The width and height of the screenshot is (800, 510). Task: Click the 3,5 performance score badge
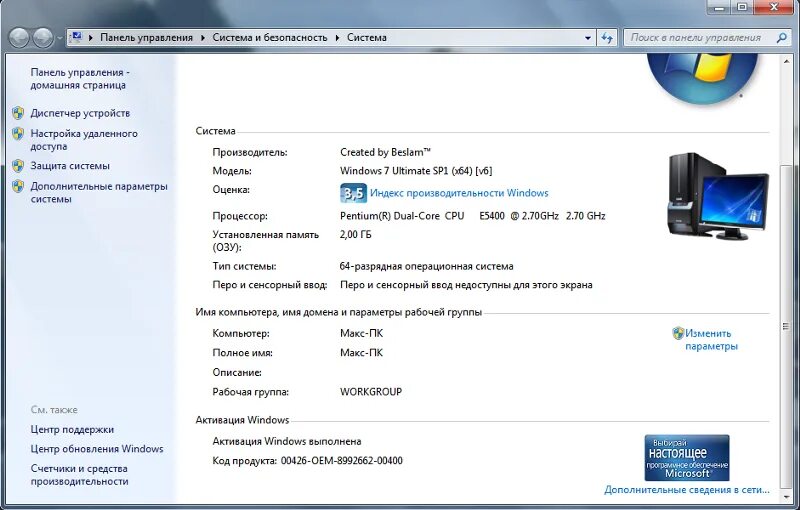tap(353, 193)
